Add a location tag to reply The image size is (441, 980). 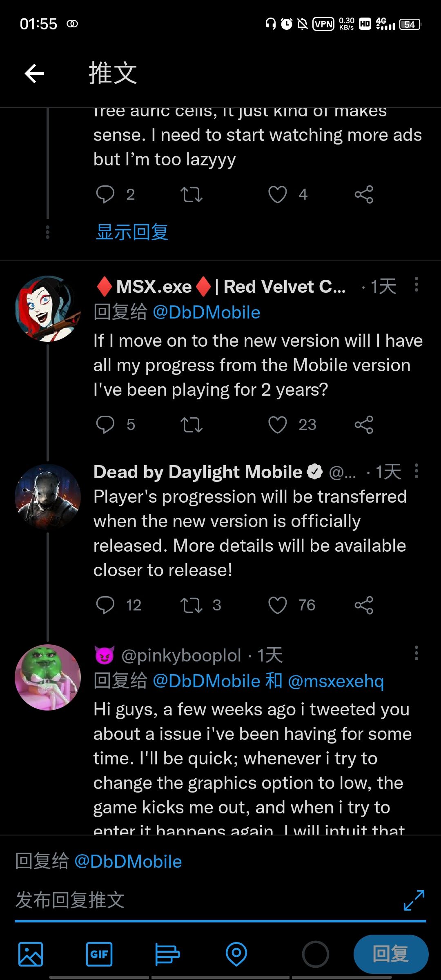236,954
